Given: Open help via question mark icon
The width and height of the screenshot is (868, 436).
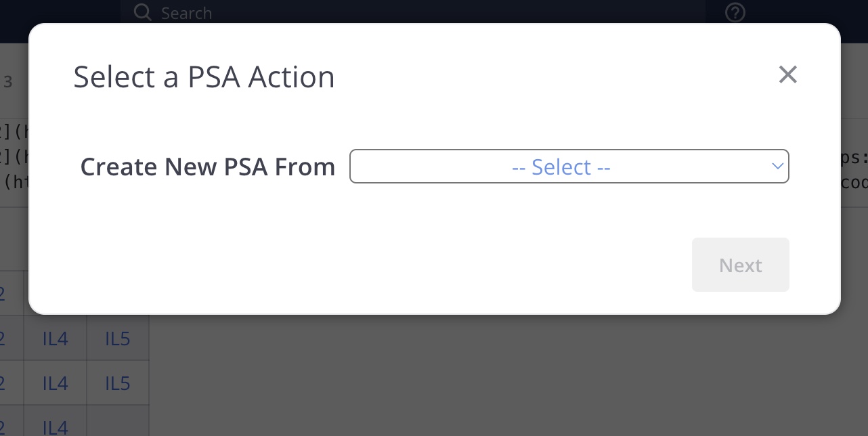Looking at the screenshot, I should 735,12.
